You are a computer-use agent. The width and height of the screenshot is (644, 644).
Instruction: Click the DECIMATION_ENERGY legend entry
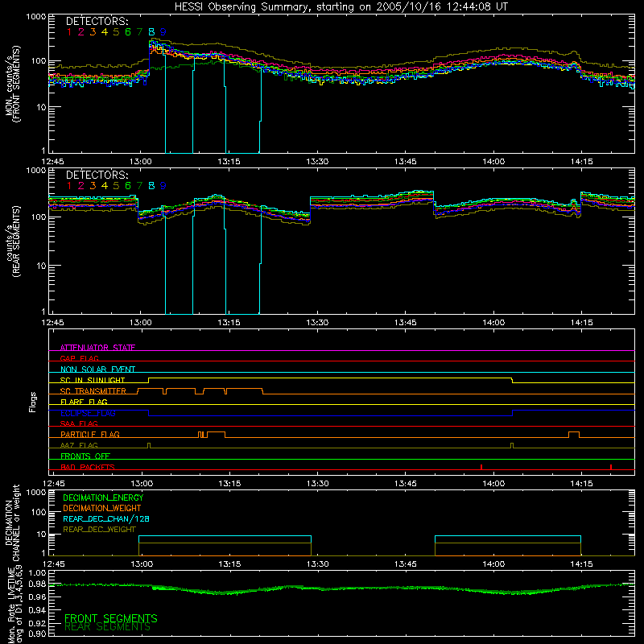pos(103,497)
